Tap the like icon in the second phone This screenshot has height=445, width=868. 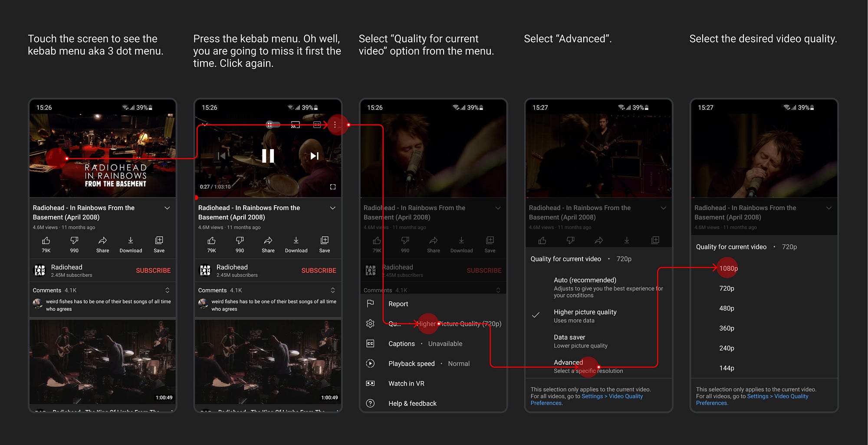tap(211, 241)
